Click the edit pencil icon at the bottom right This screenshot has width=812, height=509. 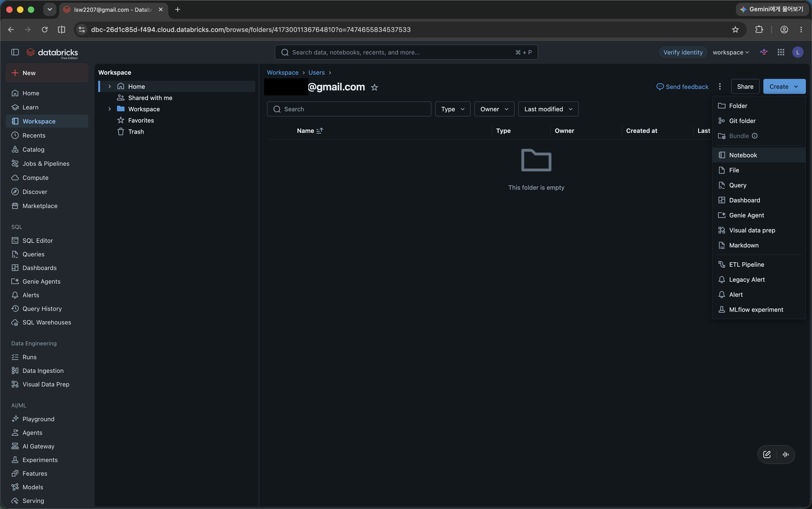767,455
